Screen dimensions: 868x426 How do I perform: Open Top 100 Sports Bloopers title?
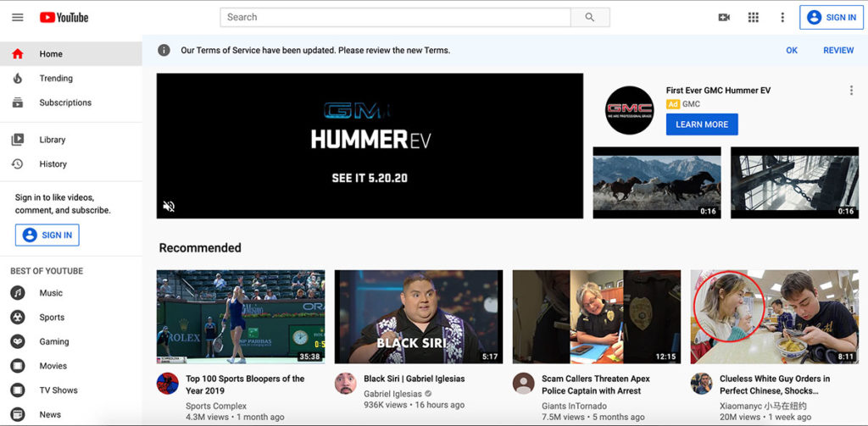(245, 385)
